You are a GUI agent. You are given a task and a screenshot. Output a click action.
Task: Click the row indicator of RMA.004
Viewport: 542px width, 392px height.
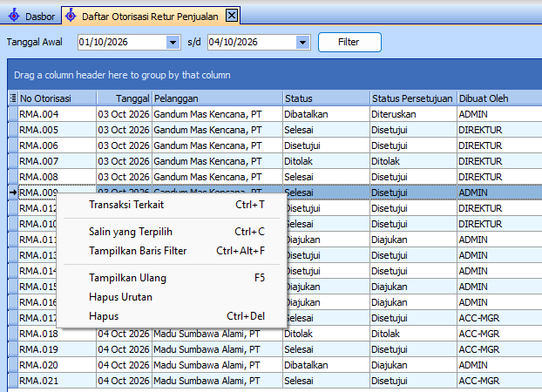tap(13, 114)
